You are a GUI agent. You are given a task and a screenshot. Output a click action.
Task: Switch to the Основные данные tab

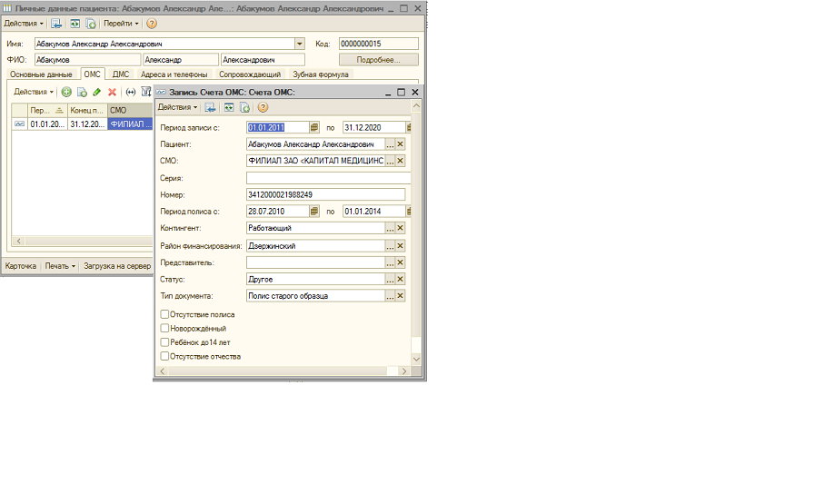tap(41, 74)
